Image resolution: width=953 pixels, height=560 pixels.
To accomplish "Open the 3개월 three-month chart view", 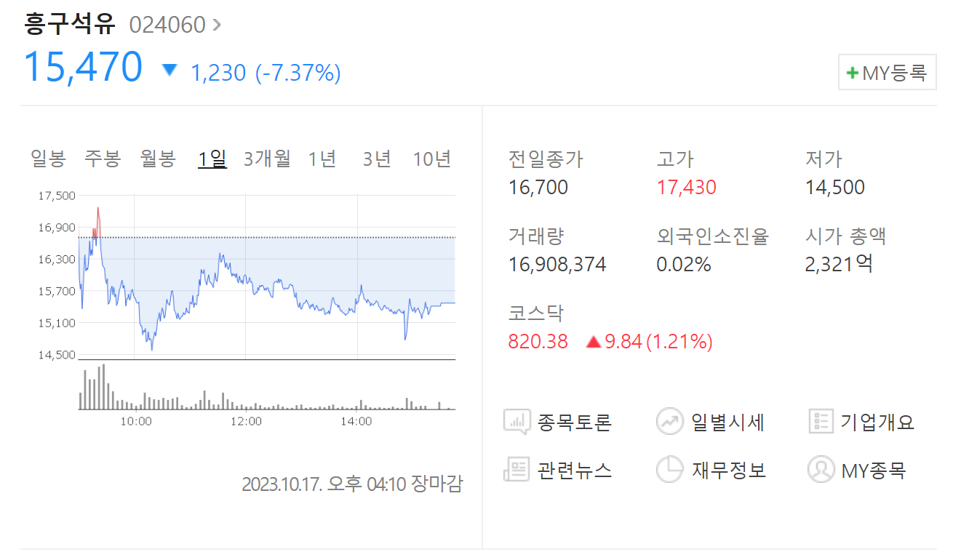I will tap(266, 159).
